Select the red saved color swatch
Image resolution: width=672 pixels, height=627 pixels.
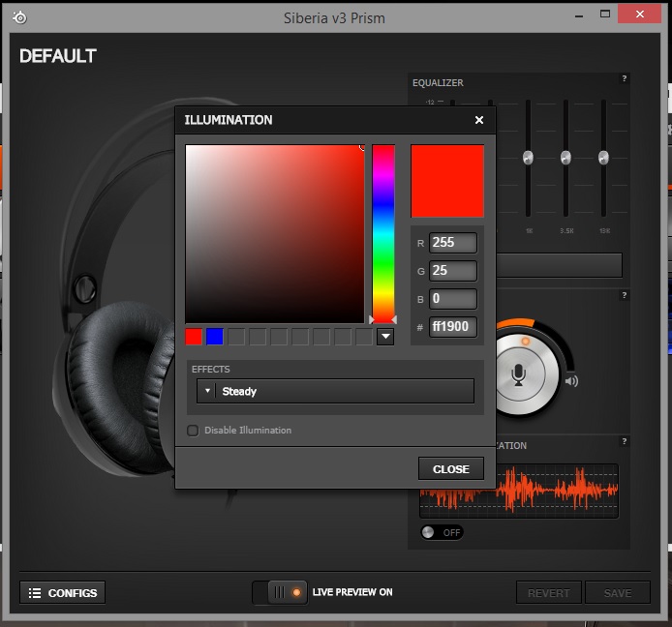(x=194, y=337)
